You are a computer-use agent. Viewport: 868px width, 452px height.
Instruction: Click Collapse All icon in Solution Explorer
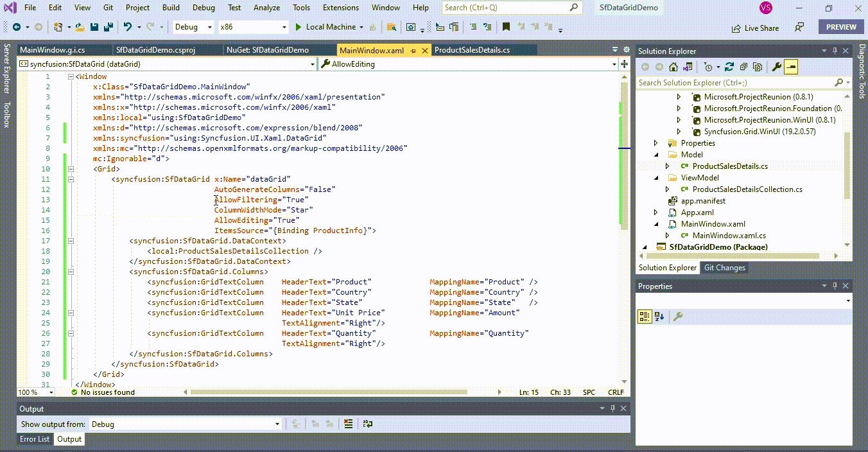743,67
